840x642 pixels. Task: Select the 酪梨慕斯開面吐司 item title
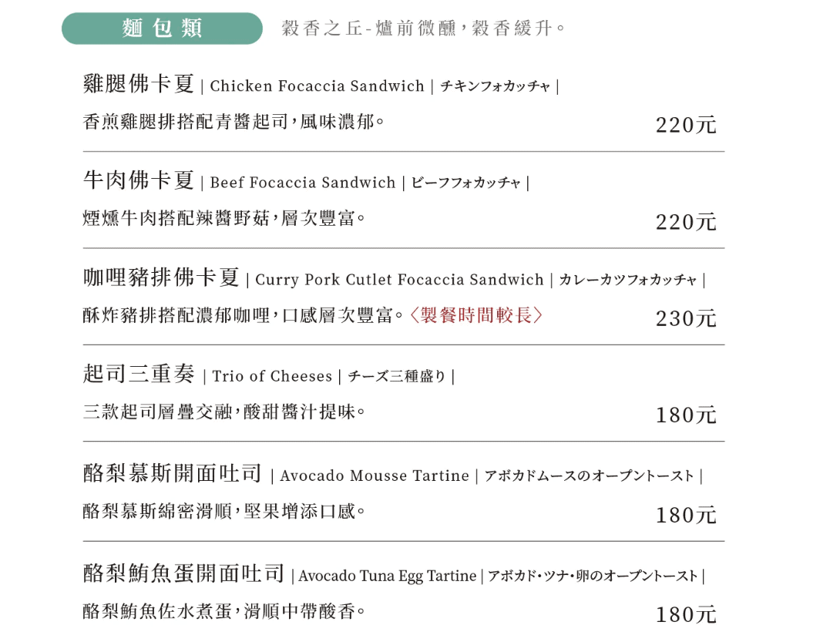pos(173,473)
